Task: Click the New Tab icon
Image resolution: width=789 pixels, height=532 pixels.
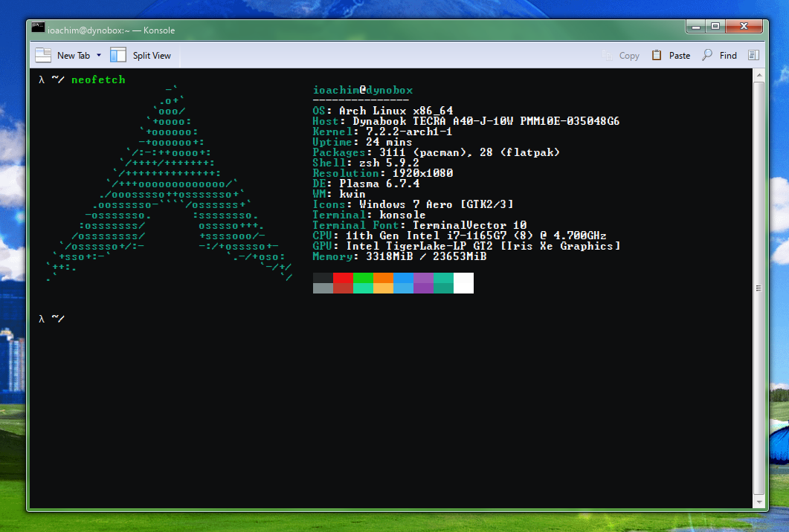Action: (43, 55)
